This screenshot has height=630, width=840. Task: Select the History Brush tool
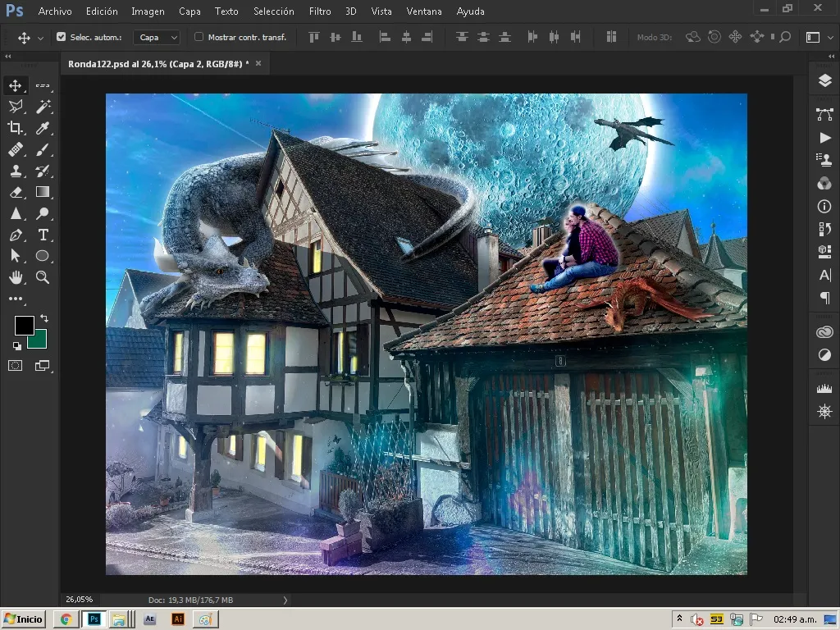pyautogui.click(x=43, y=171)
